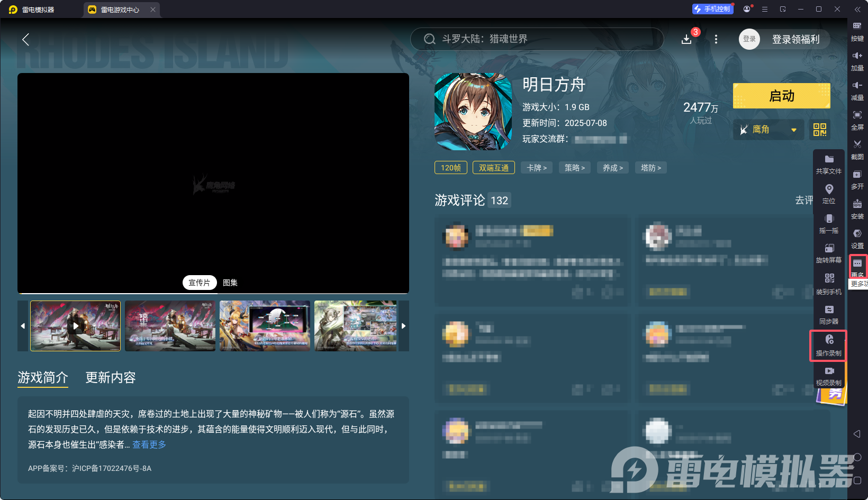Trigger 摇一摇 shake action
Image resolution: width=868 pixels, height=500 pixels.
829,223
